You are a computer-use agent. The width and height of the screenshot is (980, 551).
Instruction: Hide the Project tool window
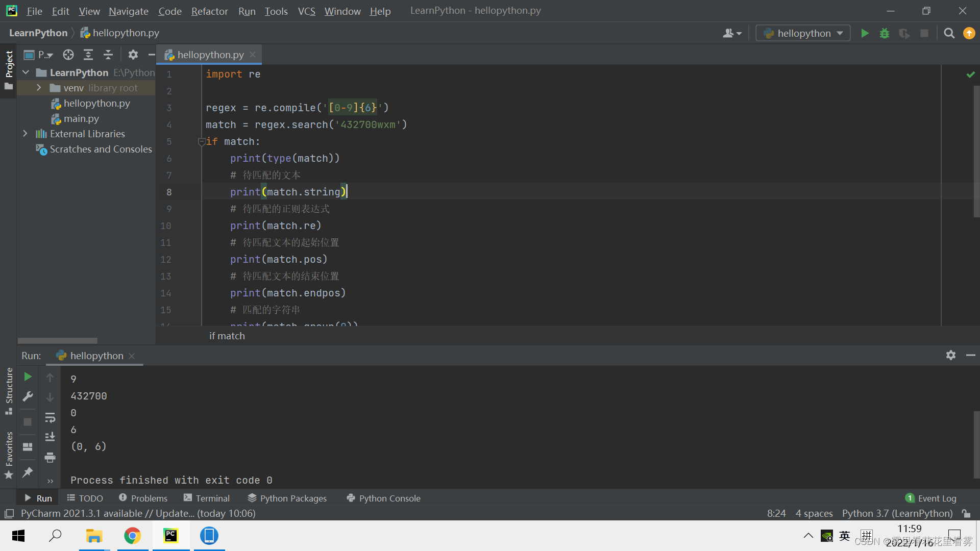pos(152,55)
